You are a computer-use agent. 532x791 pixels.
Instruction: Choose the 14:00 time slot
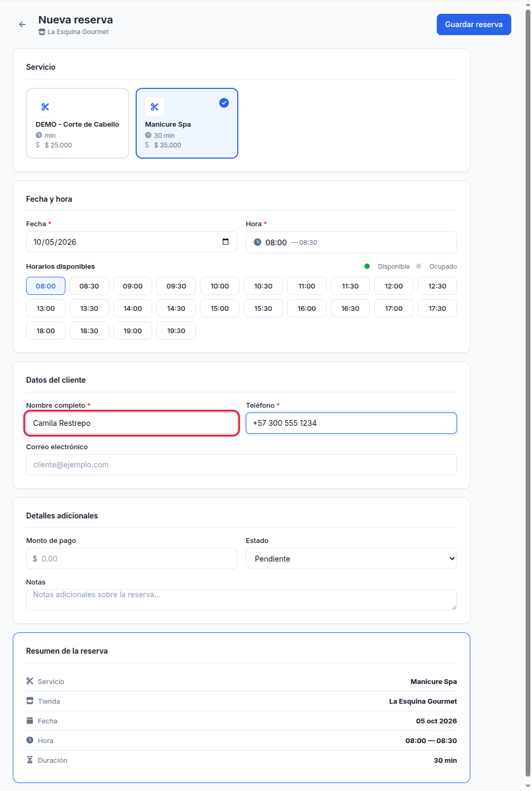click(x=132, y=308)
